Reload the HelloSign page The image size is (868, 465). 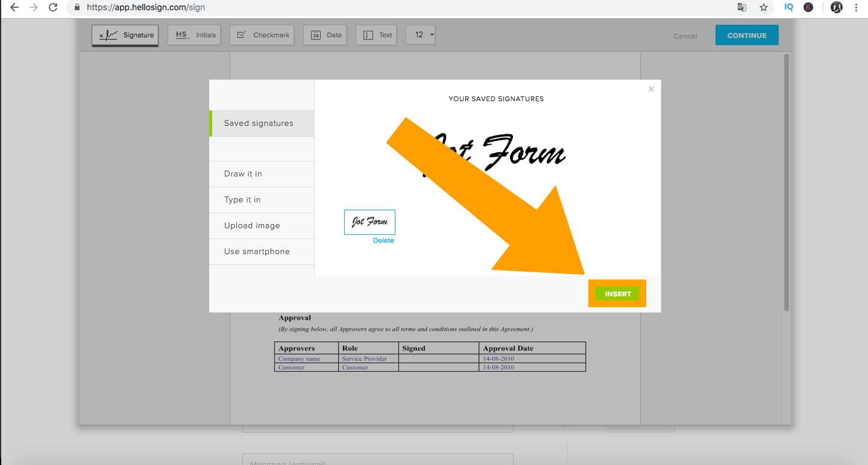(53, 7)
